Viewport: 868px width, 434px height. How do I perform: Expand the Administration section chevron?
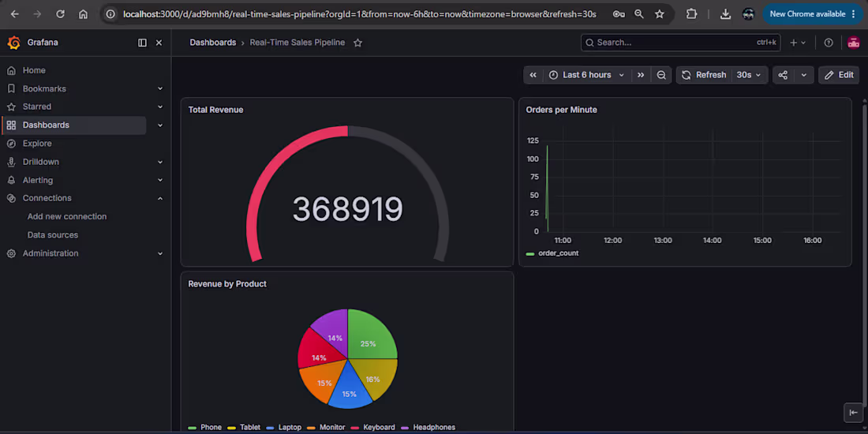(160, 253)
